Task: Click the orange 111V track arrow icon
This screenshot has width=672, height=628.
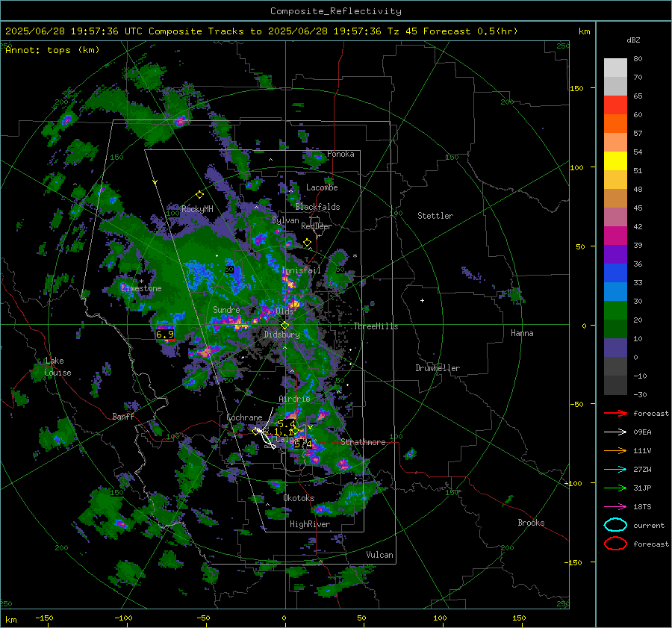Action: click(615, 450)
